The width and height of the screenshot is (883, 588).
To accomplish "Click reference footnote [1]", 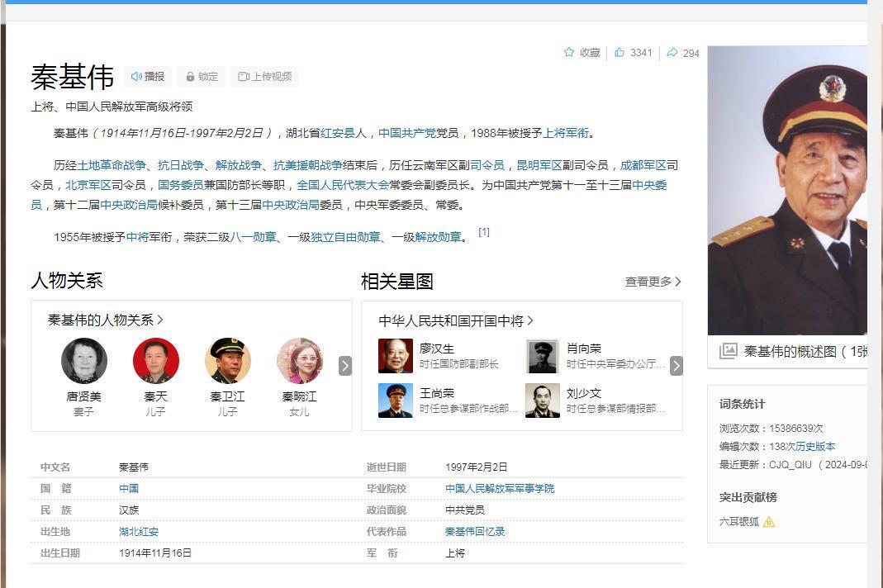I will tap(484, 233).
